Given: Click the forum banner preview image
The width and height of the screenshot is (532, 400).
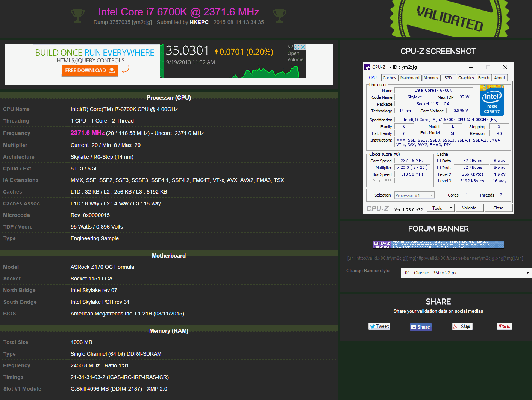Looking at the screenshot, I should [x=438, y=245].
